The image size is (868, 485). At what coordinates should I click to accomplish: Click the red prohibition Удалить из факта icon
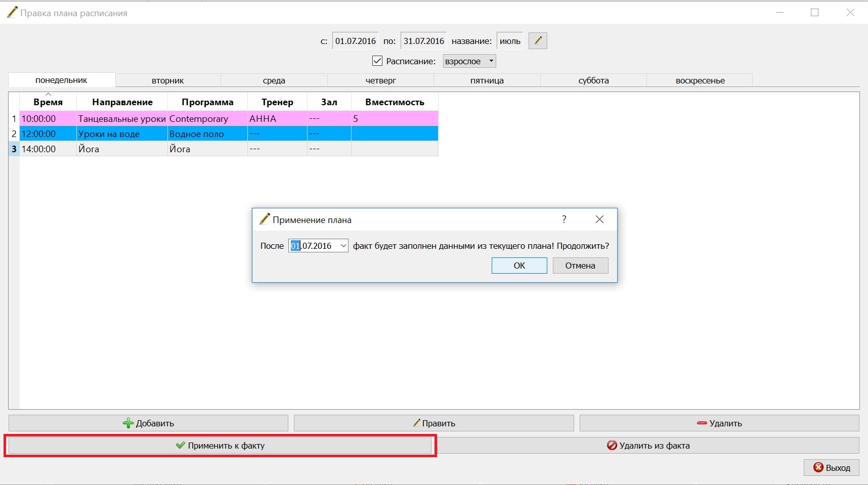click(x=612, y=445)
